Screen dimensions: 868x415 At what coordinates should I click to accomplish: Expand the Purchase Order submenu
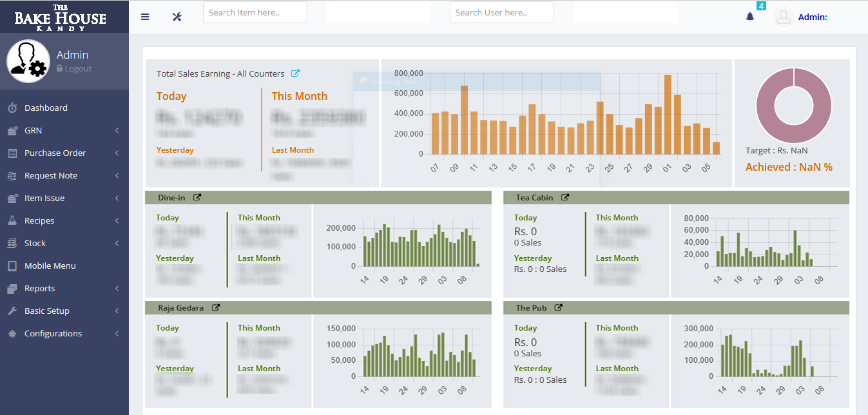coord(63,153)
